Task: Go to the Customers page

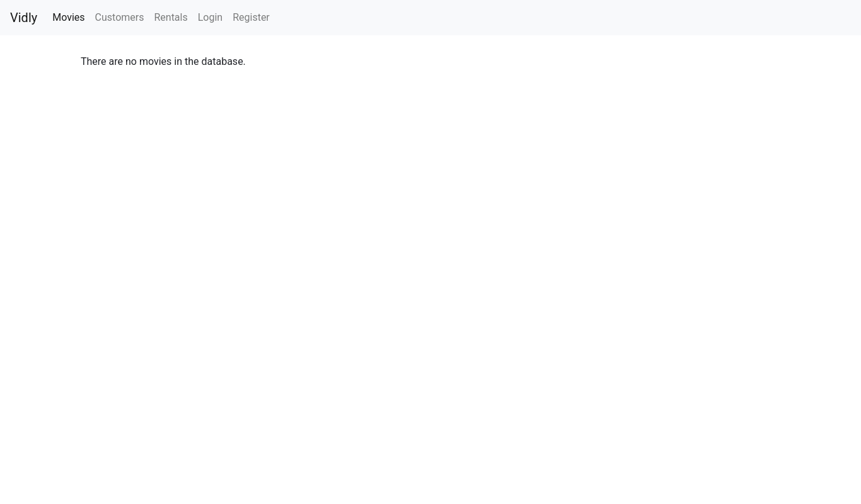Action: point(119,18)
